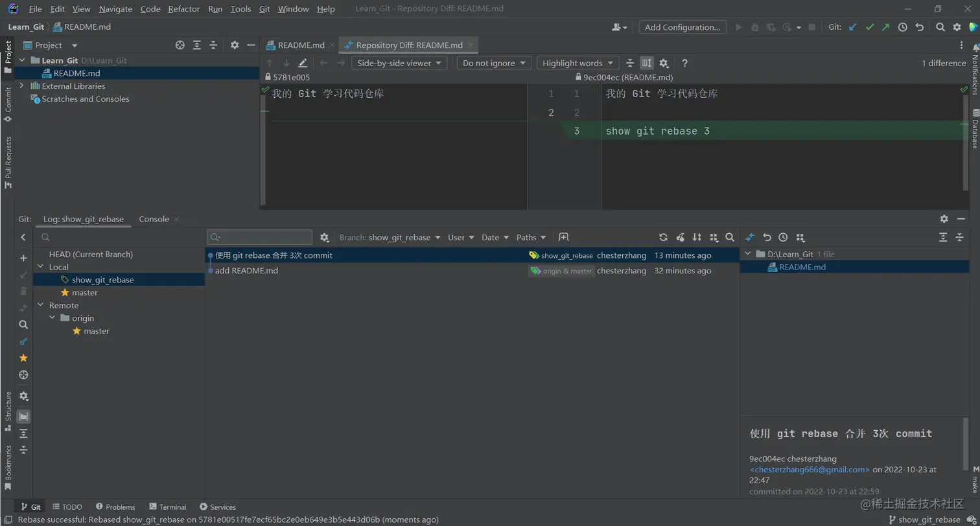Toggle the Commit tool window stripe button
980x526 pixels.
click(8, 104)
